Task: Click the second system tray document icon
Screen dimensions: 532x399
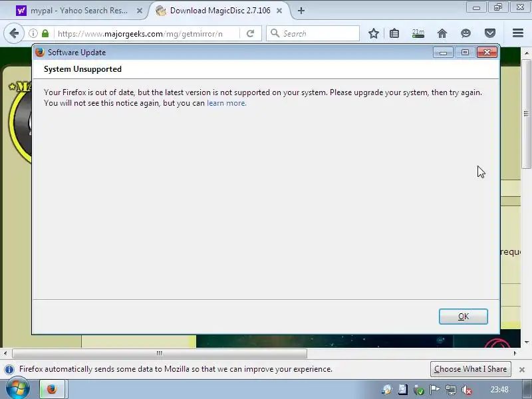Action: [x=403, y=390]
